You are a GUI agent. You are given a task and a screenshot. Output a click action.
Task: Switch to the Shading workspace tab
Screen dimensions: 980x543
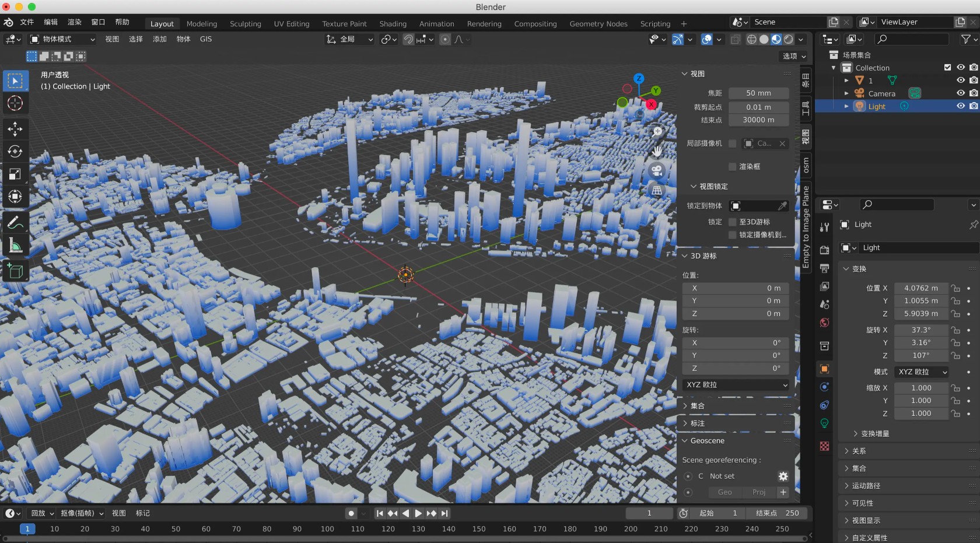tap(393, 24)
